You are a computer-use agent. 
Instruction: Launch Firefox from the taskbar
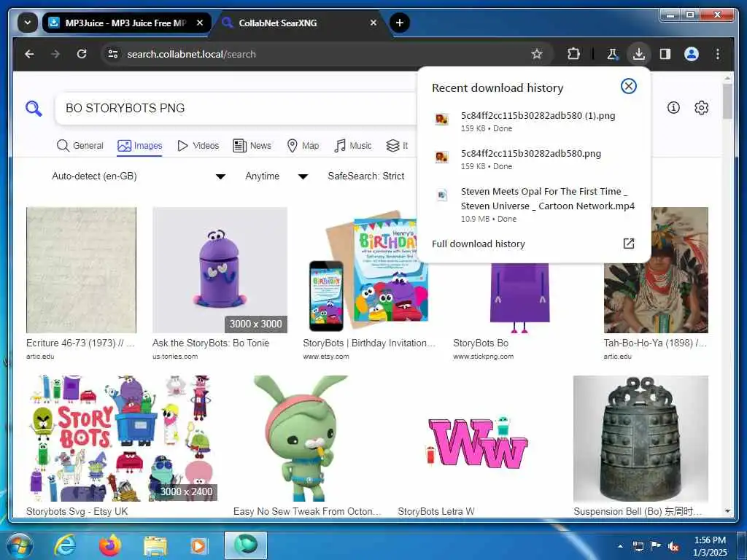pyautogui.click(x=110, y=545)
